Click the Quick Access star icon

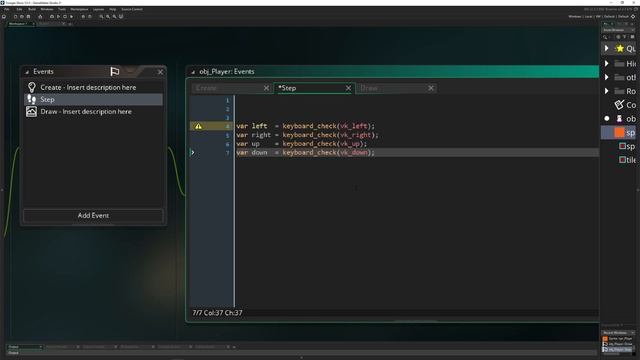(620, 49)
